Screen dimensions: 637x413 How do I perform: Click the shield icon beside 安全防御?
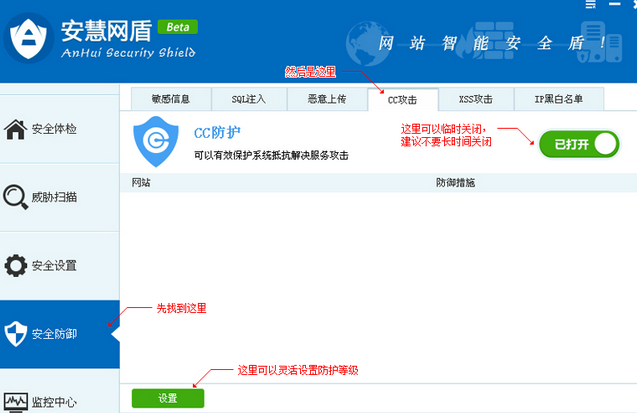point(15,334)
